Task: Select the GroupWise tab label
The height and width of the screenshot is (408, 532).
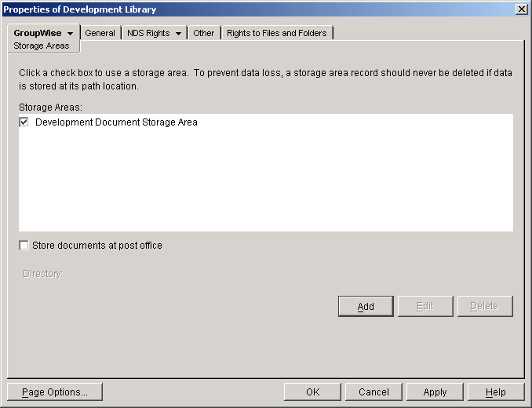Action: 38,33
